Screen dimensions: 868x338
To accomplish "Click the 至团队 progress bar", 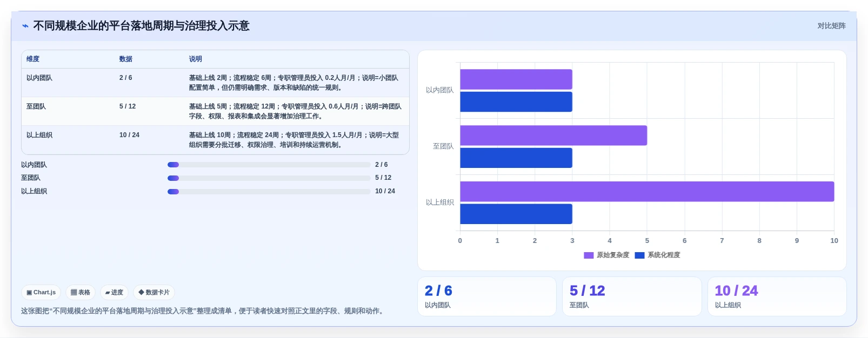I will coord(269,178).
